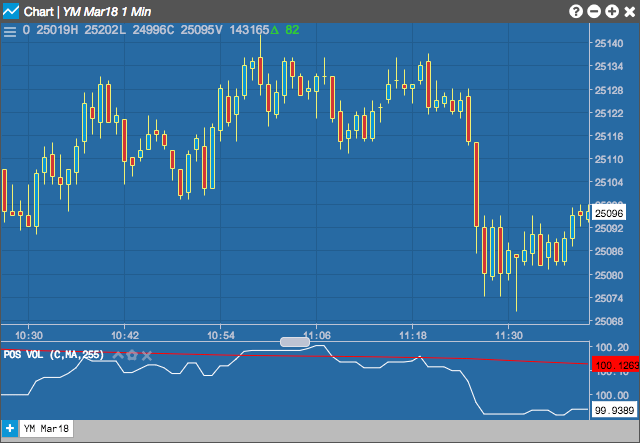Select the YM Mar18 tab
The width and height of the screenshot is (640, 443).
46,429
